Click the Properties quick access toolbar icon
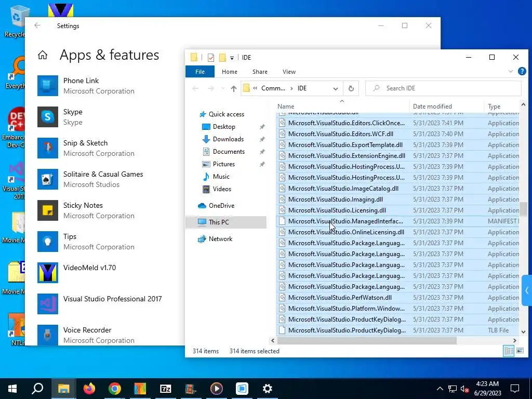 211,57
